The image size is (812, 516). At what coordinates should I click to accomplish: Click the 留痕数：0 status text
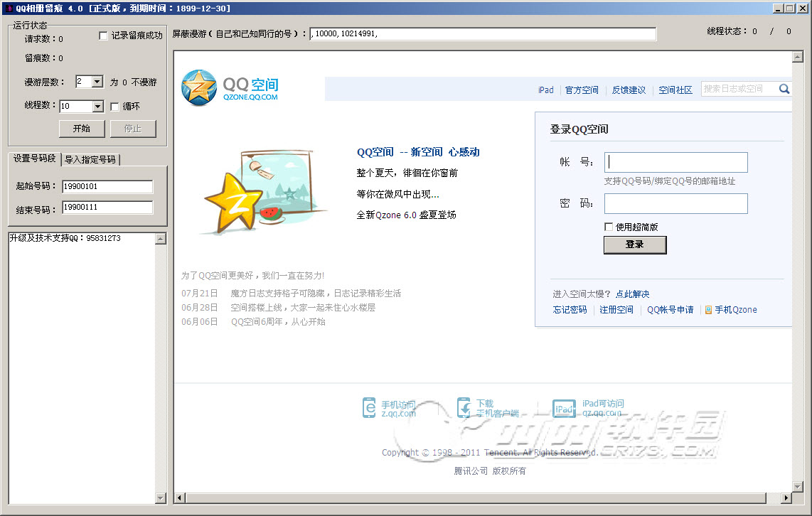tap(44, 58)
